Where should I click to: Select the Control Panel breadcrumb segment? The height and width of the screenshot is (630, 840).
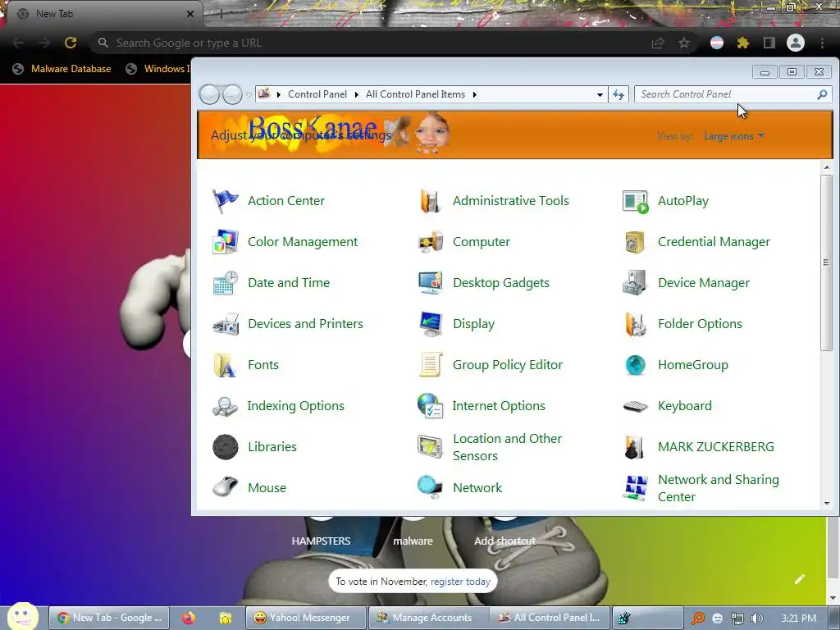(x=317, y=94)
